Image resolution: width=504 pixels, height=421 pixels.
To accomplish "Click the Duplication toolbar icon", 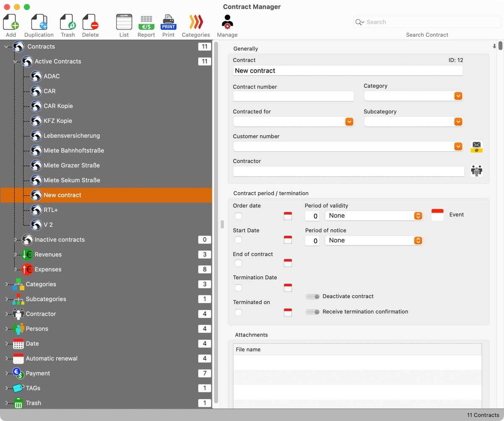I will click(x=39, y=22).
